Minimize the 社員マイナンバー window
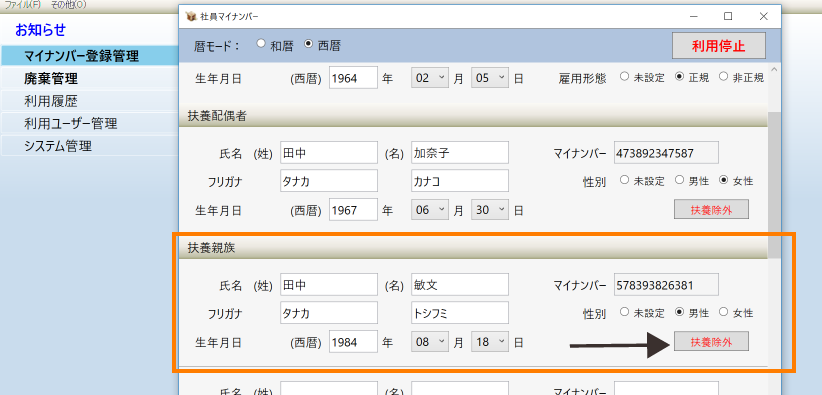Screen dimensions: 822x395 pos(694,16)
